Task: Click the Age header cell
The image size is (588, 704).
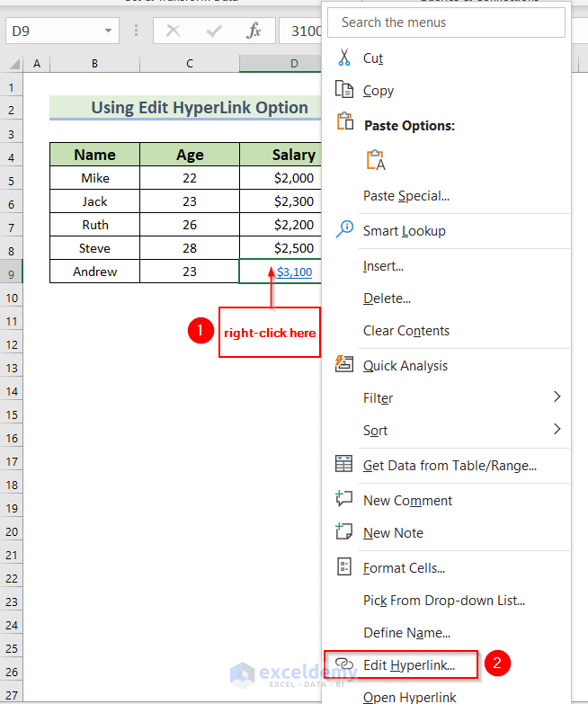Action: 190,155
